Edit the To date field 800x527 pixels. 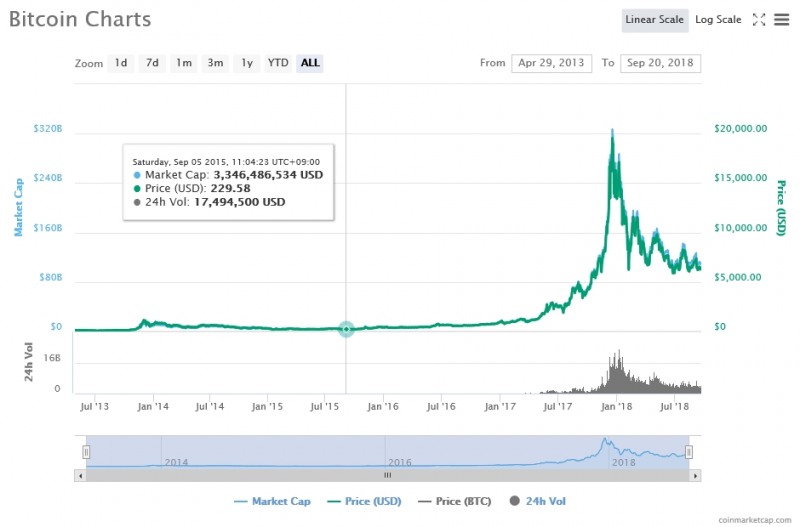click(660, 63)
